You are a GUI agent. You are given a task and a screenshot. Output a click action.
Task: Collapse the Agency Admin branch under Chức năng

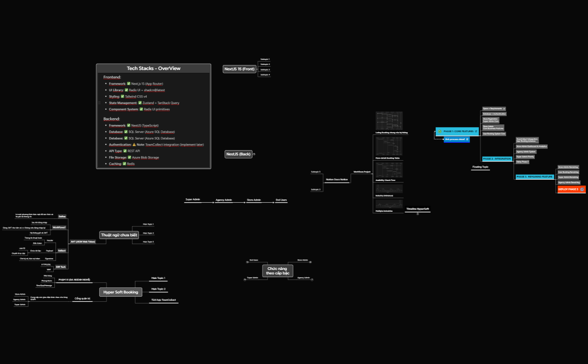coord(312,278)
